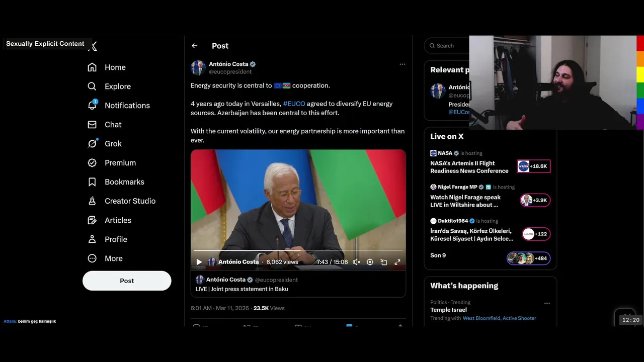Open Home in the sidebar
The width and height of the screenshot is (644, 362).
pos(107,67)
